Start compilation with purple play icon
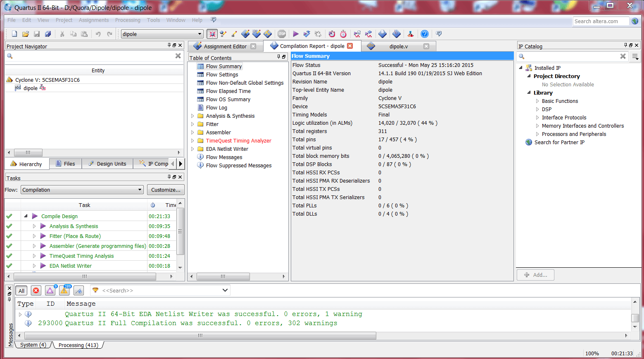 pyautogui.click(x=296, y=34)
